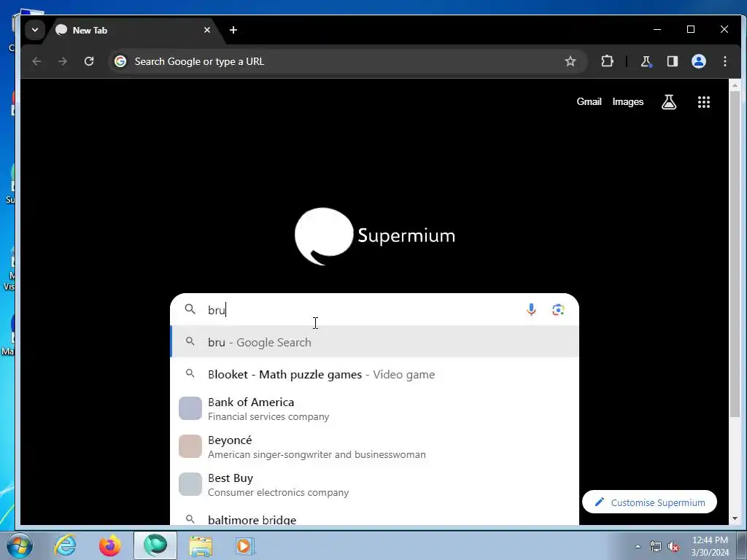Click the page vertical scrollbar thumb

[x=735, y=254]
